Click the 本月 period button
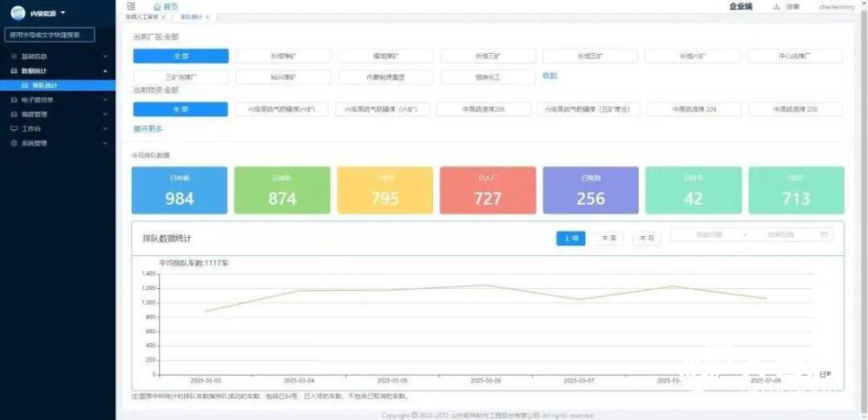 [x=647, y=239]
